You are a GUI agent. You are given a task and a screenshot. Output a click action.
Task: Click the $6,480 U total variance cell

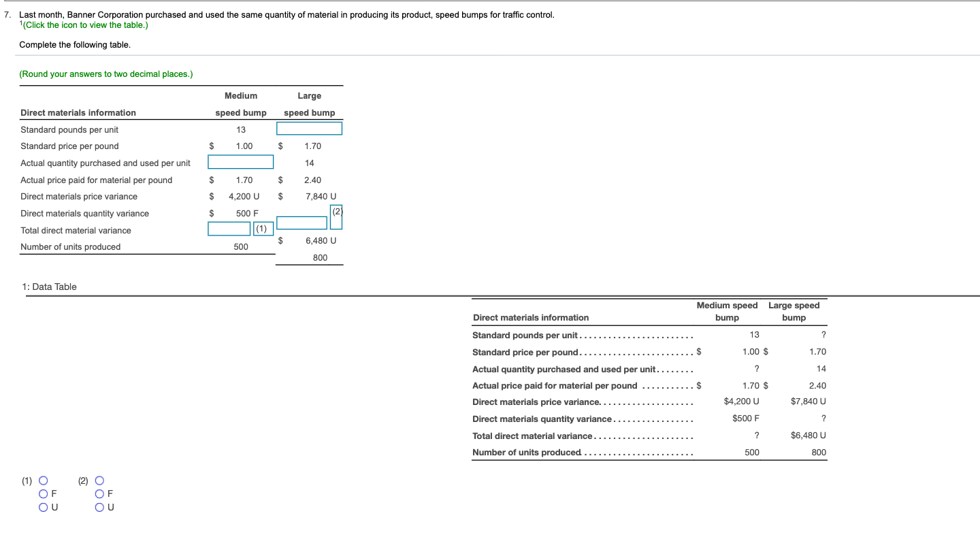pyautogui.click(x=808, y=435)
